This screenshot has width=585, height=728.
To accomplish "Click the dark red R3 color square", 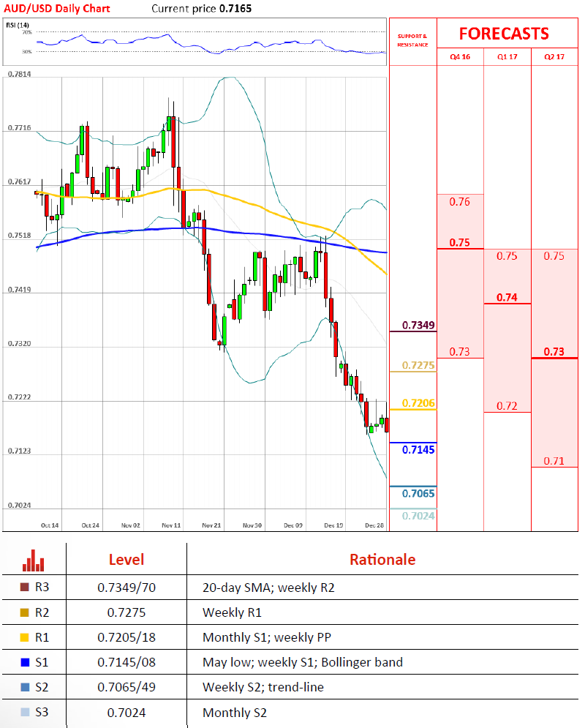I will 25,587.
